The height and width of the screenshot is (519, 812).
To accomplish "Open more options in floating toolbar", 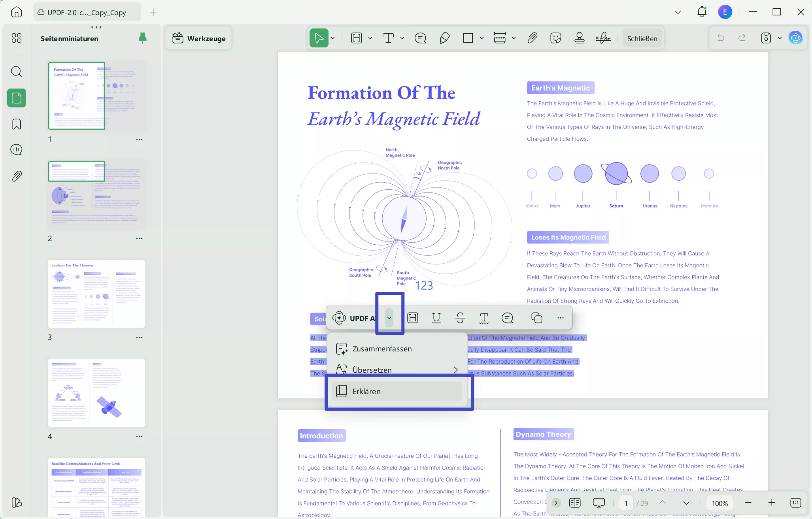I will click(x=561, y=318).
